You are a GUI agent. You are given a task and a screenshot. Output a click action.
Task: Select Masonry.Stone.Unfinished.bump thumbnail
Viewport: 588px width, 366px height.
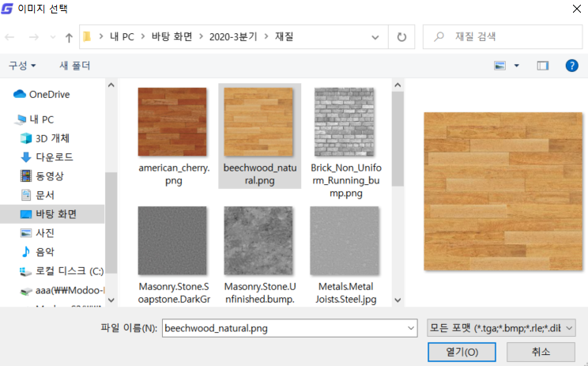pyautogui.click(x=258, y=240)
